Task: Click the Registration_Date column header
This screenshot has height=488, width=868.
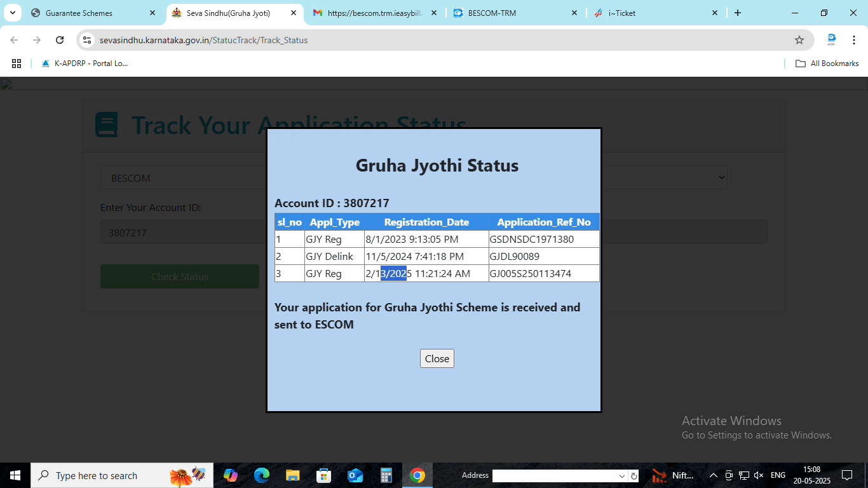Action: pos(426,222)
